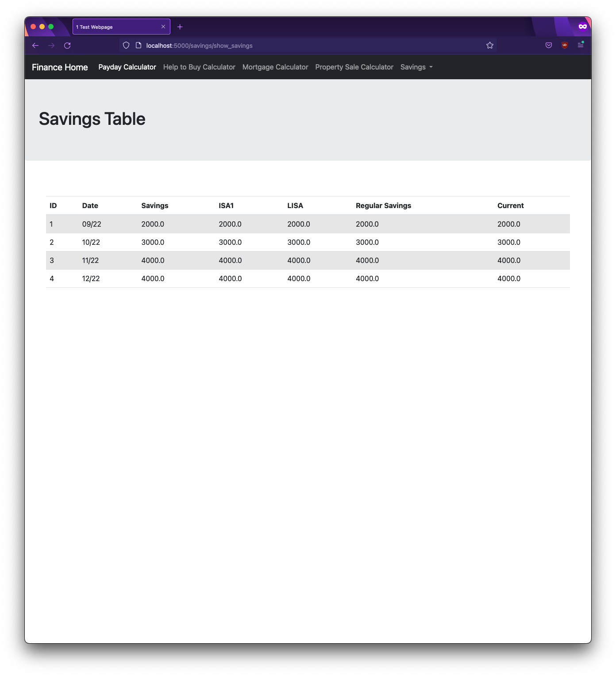Navigate to the Mortgage Calculator
Image resolution: width=616 pixels, height=676 pixels.
click(275, 67)
